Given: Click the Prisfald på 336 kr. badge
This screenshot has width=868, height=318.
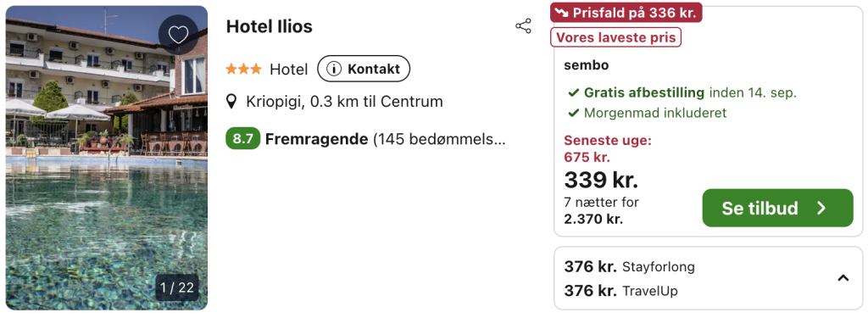Looking at the screenshot, I should tap(626, 13).
